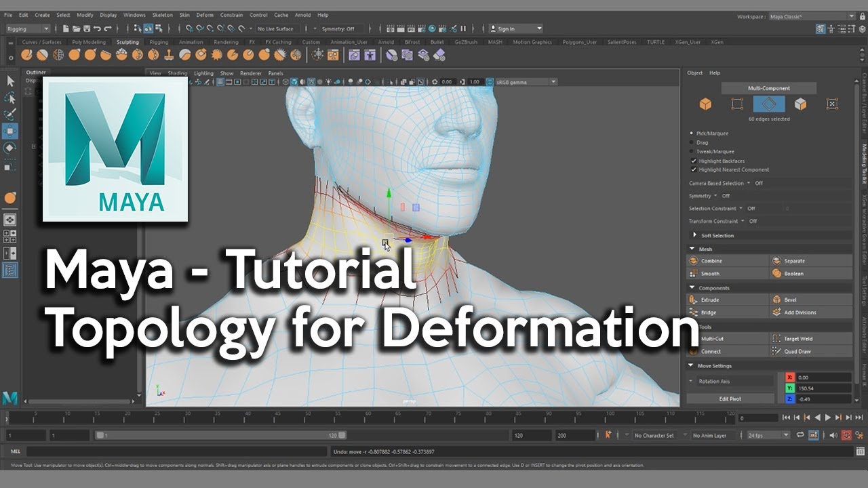Viewport: 868px width, 488px height.
Task: Click the Add Divisions button
Action: [x=811, y=312]
